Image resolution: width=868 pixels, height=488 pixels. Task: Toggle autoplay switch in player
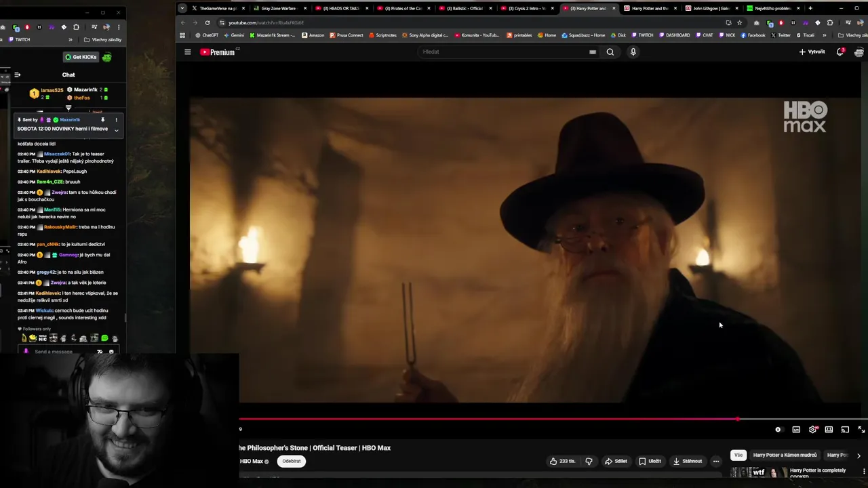(778, 430)
